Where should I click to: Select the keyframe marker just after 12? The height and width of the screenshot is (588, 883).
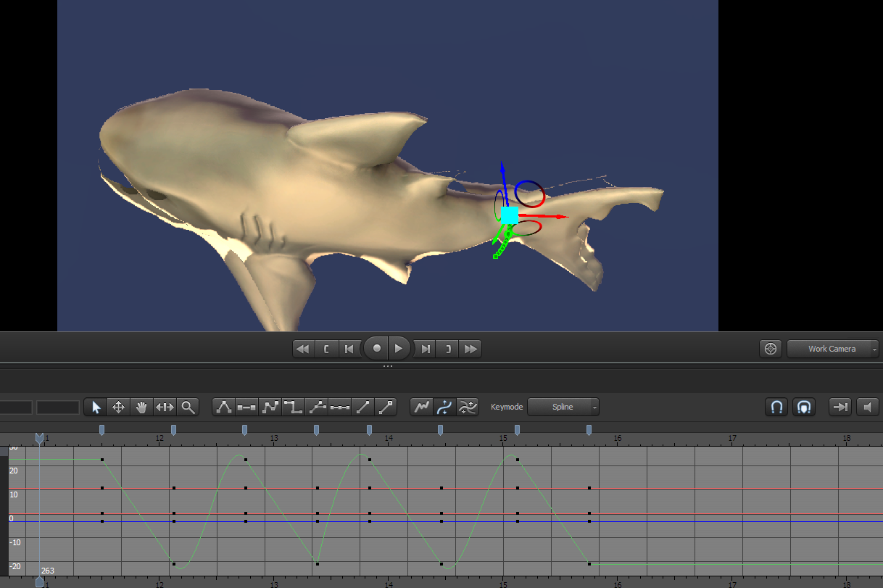pos(173,430)
